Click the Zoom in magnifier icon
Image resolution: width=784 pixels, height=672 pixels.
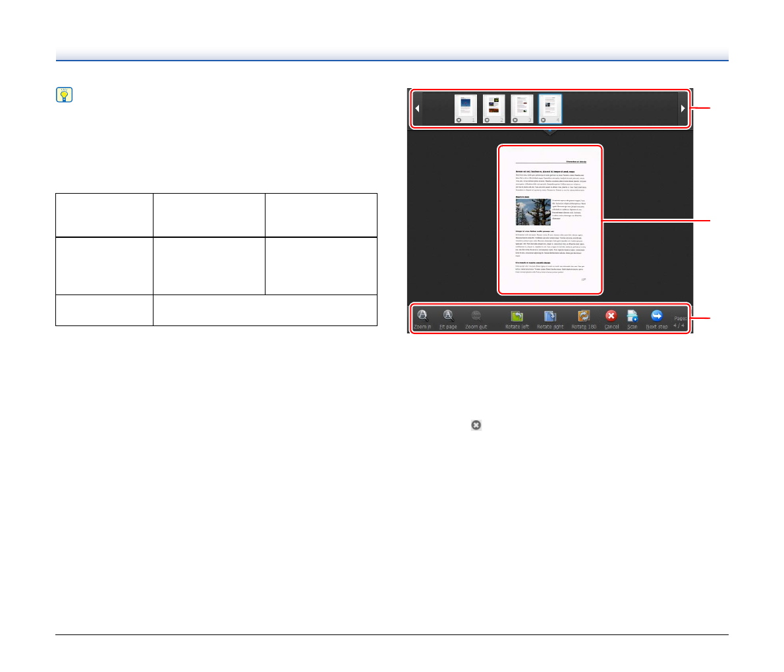(422, 316)
